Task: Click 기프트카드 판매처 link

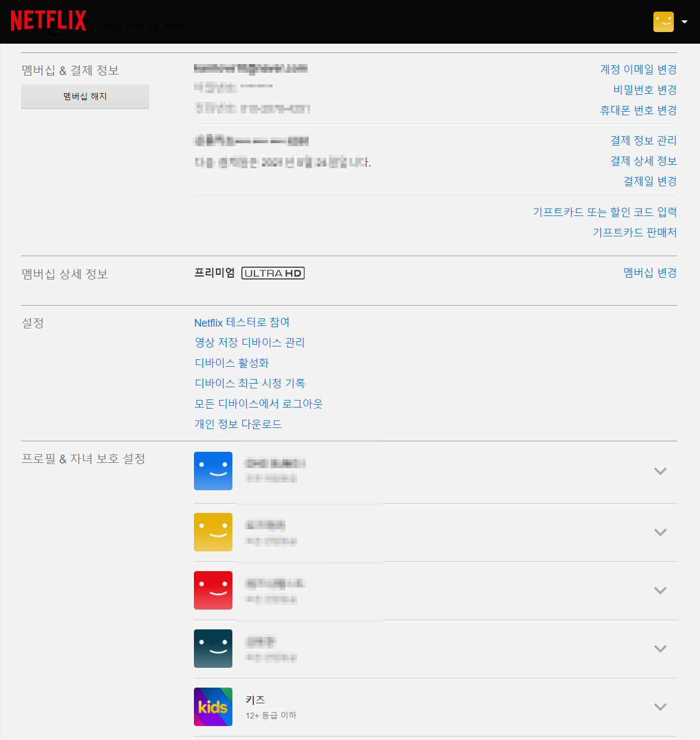Action: point(635,232)
